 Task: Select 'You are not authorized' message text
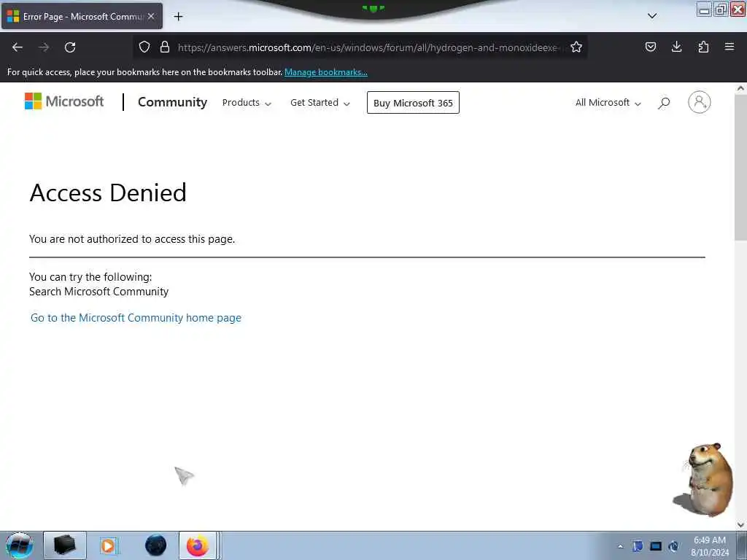(x=132, y=239)
